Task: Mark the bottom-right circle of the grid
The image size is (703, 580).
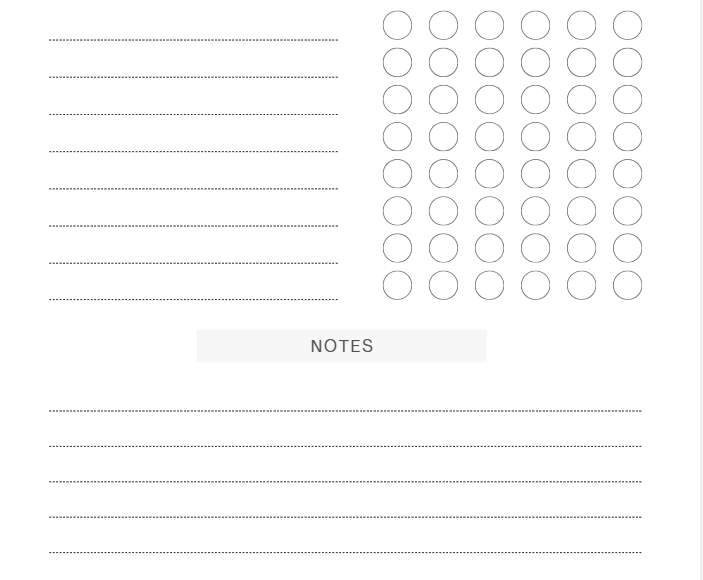Action: [627, 285]
